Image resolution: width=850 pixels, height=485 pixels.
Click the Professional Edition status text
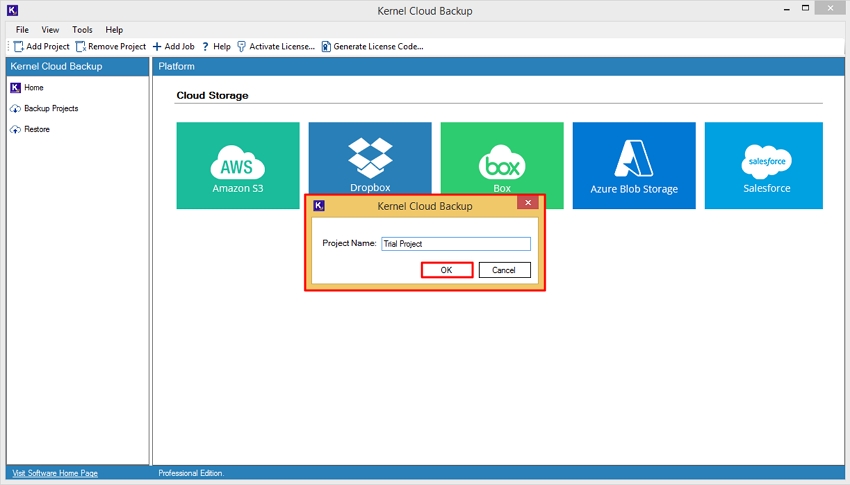click(191, 473)
